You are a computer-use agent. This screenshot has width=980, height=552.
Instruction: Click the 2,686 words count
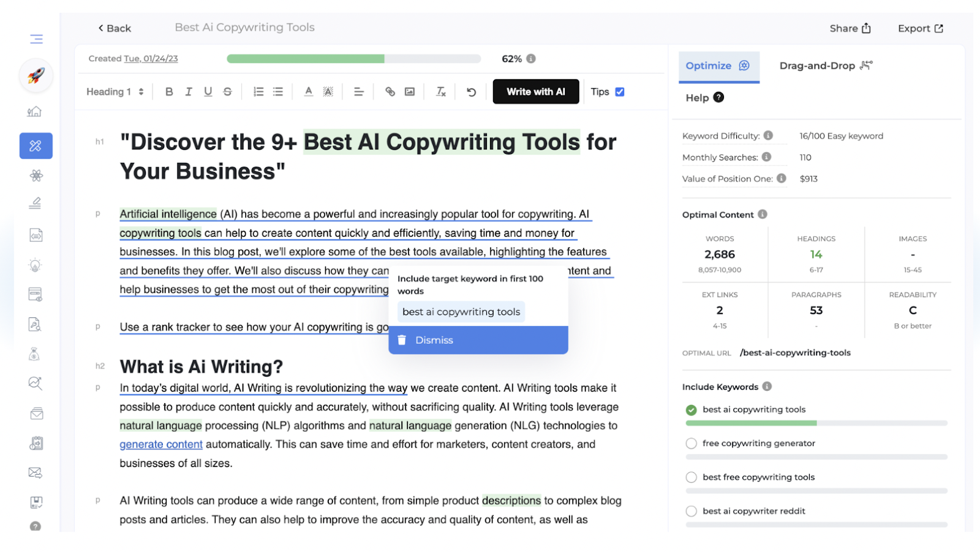720,254
